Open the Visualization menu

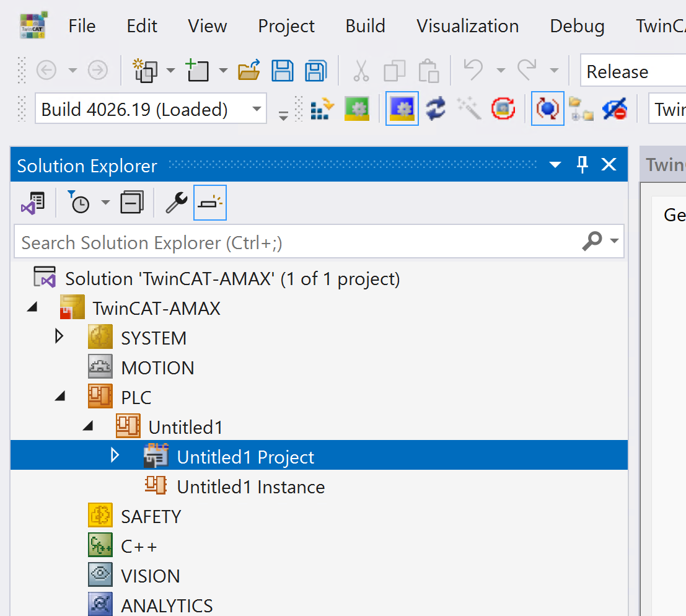[x=467, y=26]
